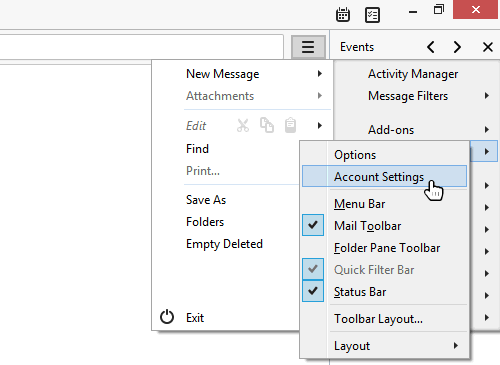Expand the Message Filters submenu arrow
The width and height of the screenshot is (500, 365).
[487, 96]
